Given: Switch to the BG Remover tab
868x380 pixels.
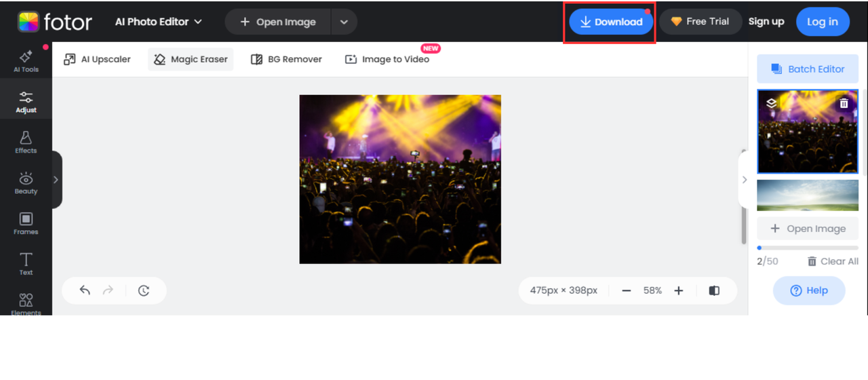Looking at the screenshot, I should click(286, 59).
